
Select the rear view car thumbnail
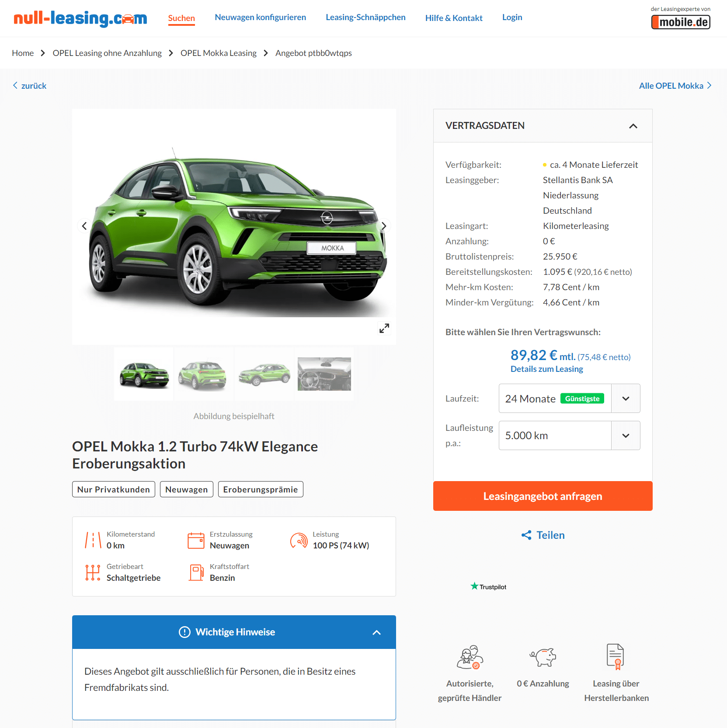click(x=203, y=374)
